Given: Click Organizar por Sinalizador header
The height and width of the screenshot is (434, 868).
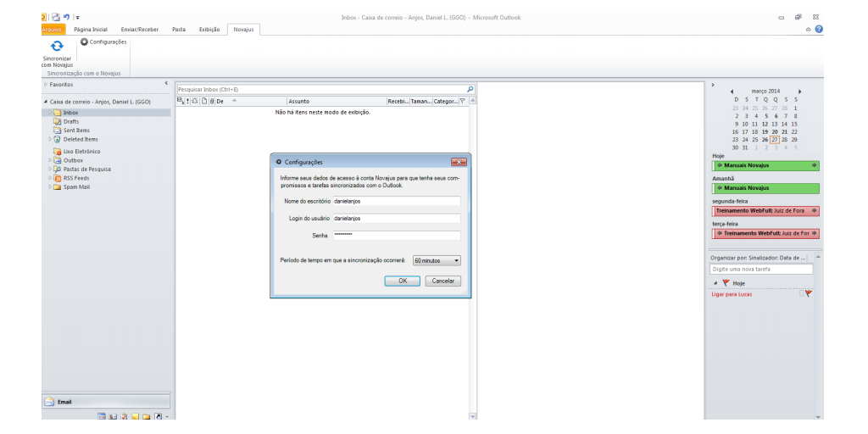Looking at the screenshot, I should click(x=759, y=258).
